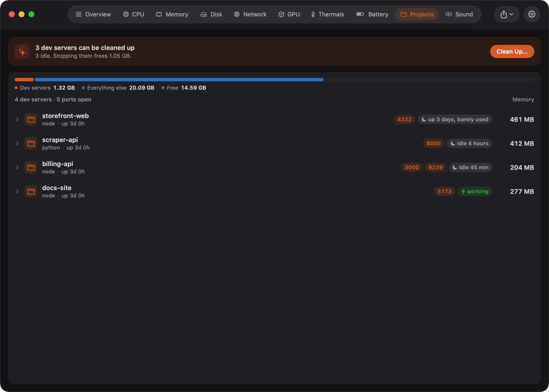
Task: Click the 'idle 45 min' status badge
Action: [x=470, y=167]
